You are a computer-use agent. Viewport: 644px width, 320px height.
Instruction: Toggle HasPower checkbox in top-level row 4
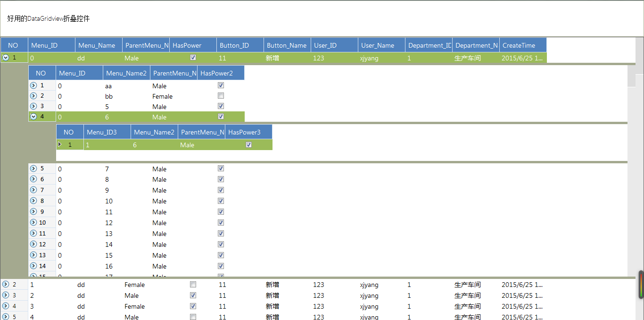click(193, 306)
